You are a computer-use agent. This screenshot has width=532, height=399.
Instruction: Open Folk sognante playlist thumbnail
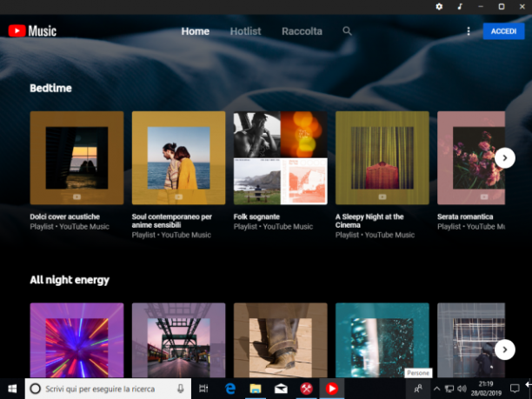coord(280,157)
